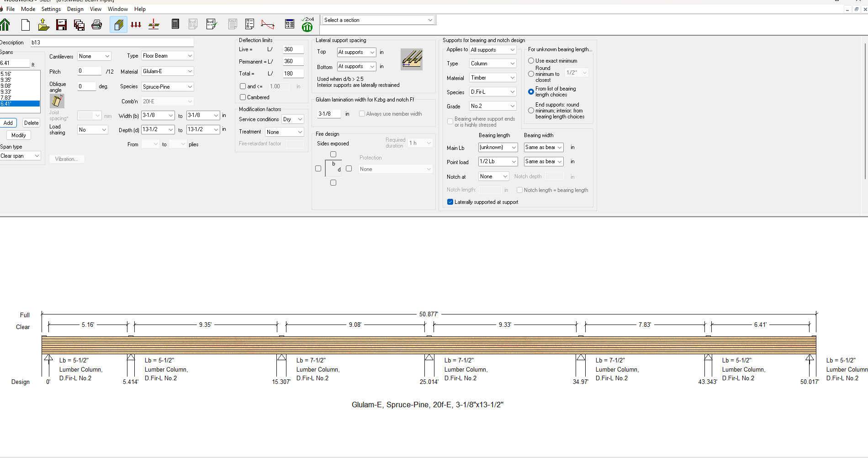Click the CALC report icon
Screen dimensions: 868x458
233,24
